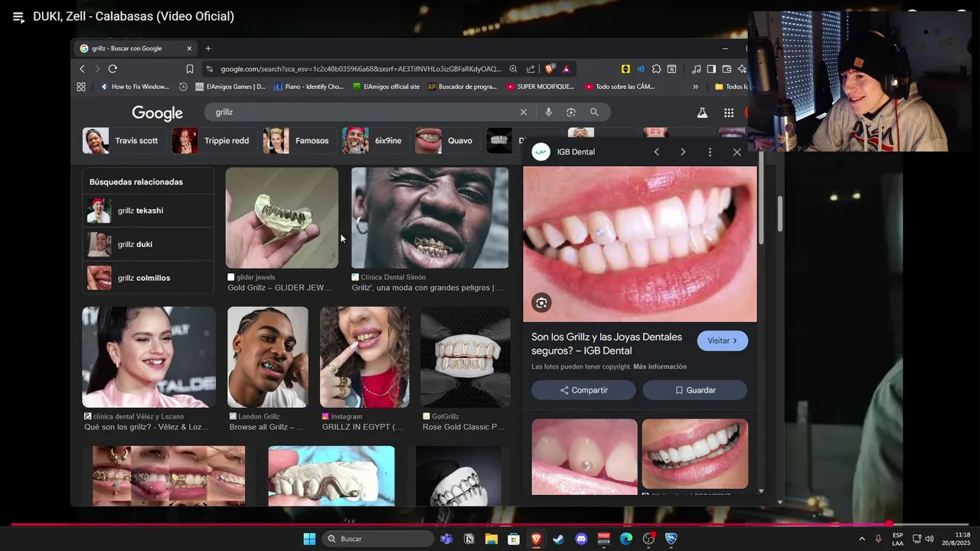Screen dimensions: 980x551
Task: Start voice search with microphone
Action: click(548, 112)
